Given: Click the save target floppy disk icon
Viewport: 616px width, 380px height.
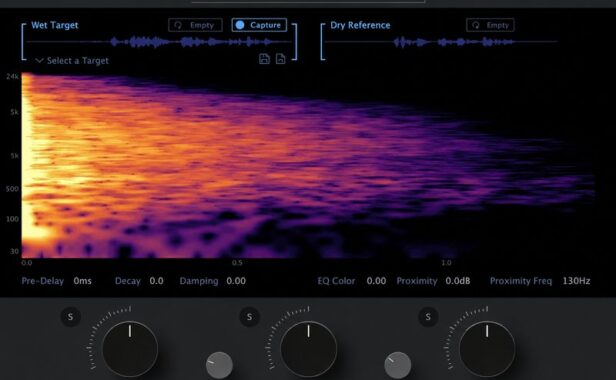Looking at the screenshot, I should 264,59.
